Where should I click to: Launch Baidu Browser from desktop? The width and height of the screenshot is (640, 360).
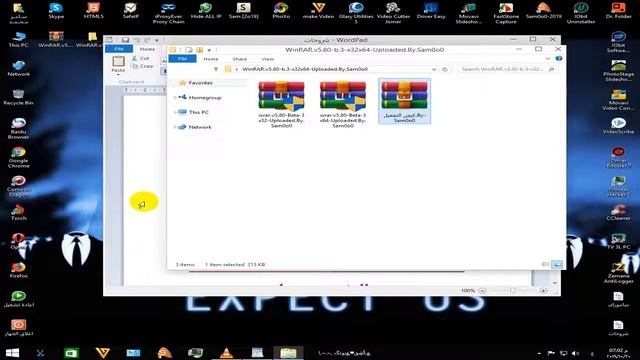pos(18,129)
